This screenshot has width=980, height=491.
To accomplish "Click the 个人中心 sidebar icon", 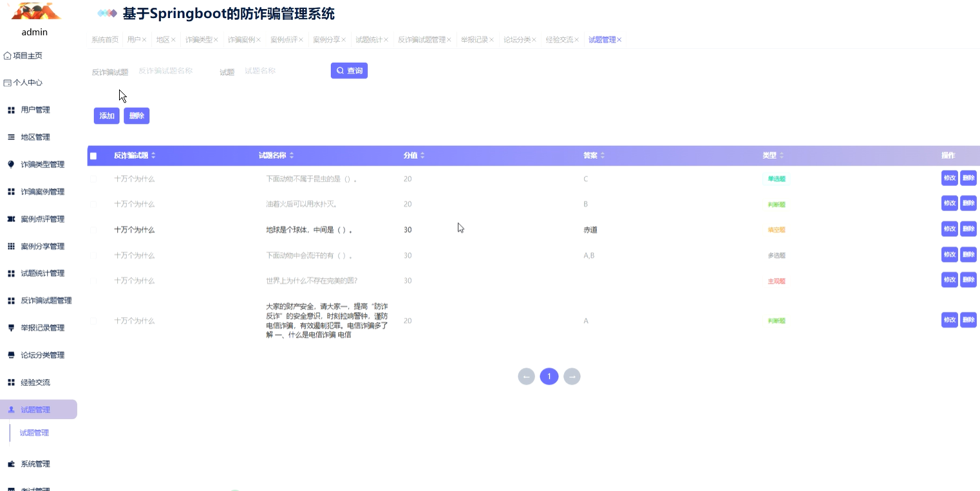I will (6, 82).
